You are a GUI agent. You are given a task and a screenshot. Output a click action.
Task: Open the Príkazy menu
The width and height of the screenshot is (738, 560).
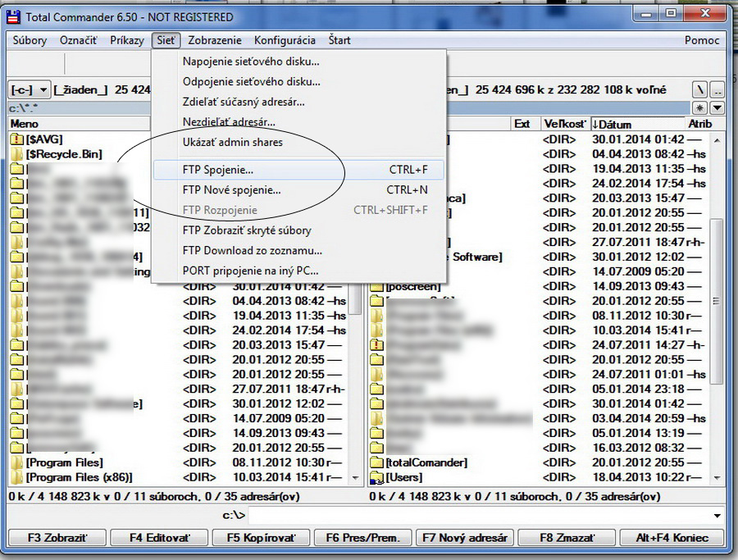[x=127, y=40]
